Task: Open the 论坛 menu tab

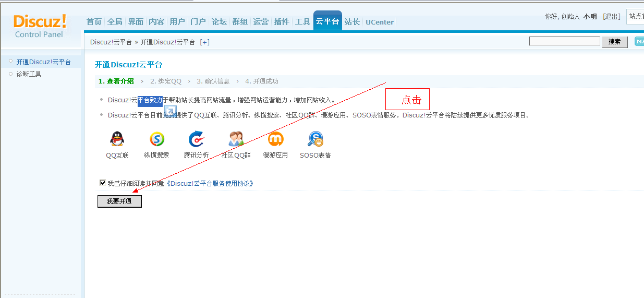Action: 219,22
